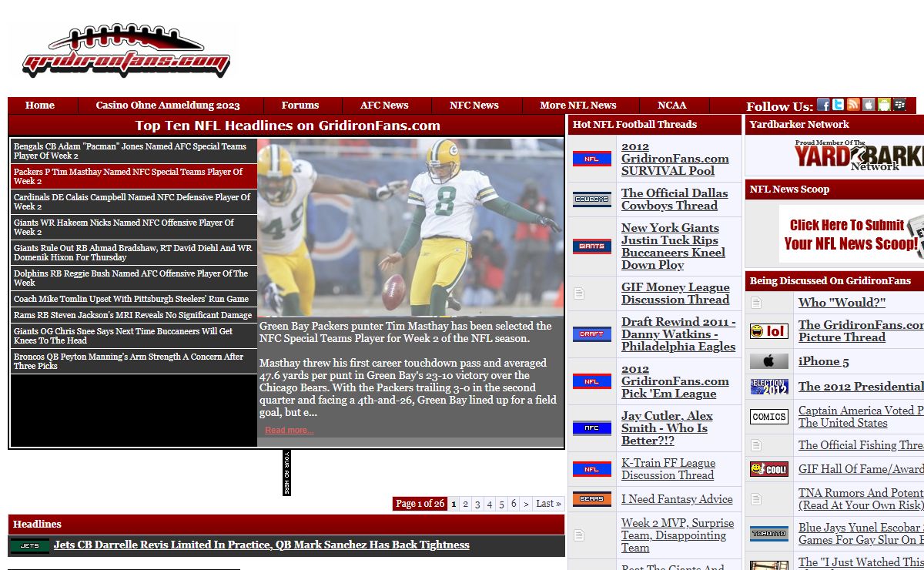Click document icon beside Week 2 MVP thread
This screenshot has width=924, height=570.
tap(579, 535)
